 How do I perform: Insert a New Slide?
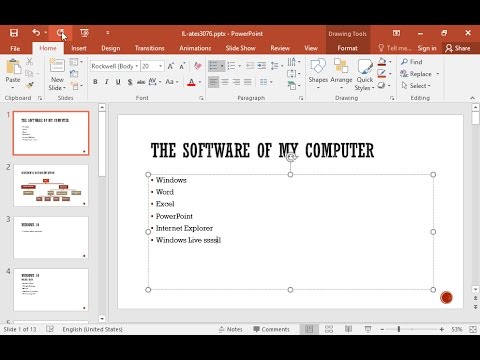click(57, 74)
